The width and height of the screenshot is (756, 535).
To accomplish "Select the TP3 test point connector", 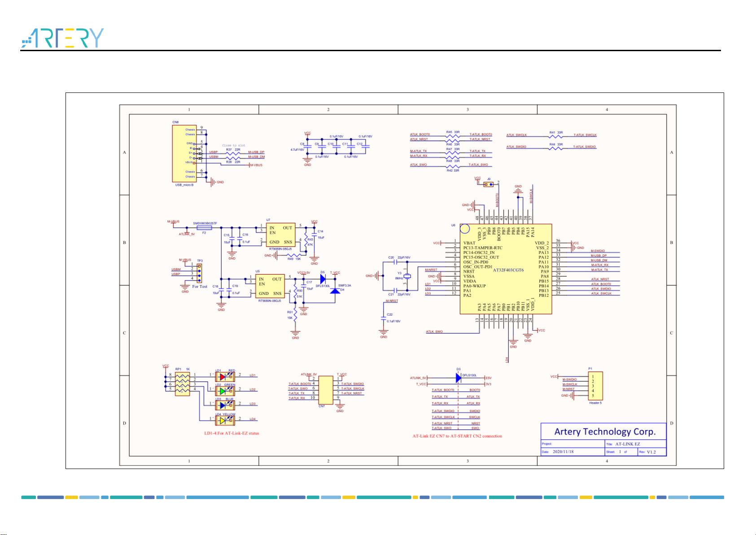I will (199, 272).
